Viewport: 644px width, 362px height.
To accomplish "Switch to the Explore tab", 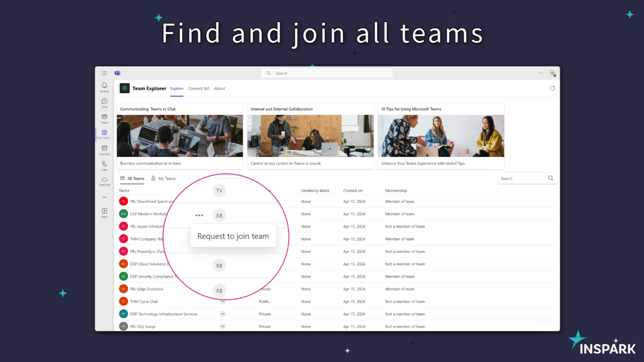I will tap(177, 89).
